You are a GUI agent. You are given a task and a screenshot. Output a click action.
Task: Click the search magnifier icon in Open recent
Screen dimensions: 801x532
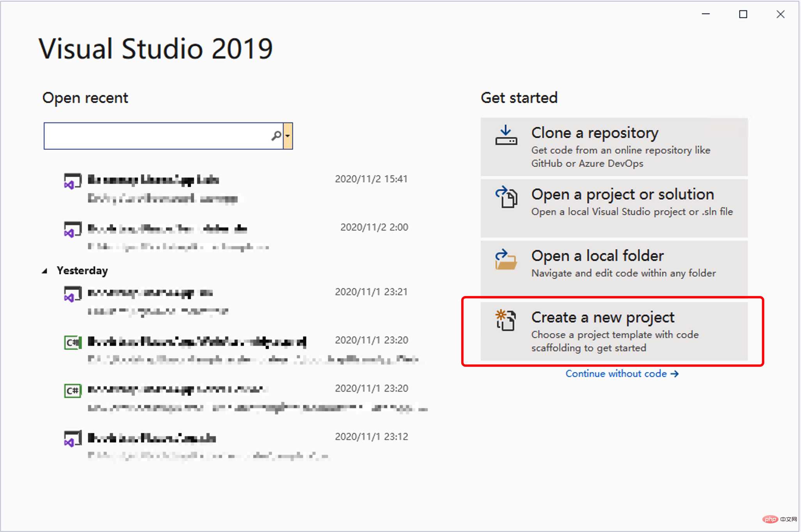click(276, 136)
